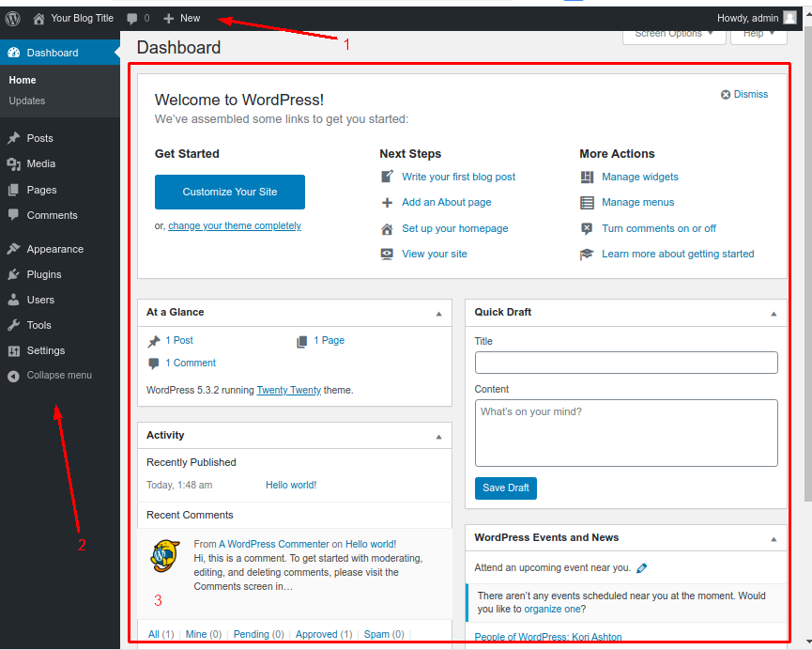
Task: Follow change your theme completely link
Action: (x=235, y=226)
